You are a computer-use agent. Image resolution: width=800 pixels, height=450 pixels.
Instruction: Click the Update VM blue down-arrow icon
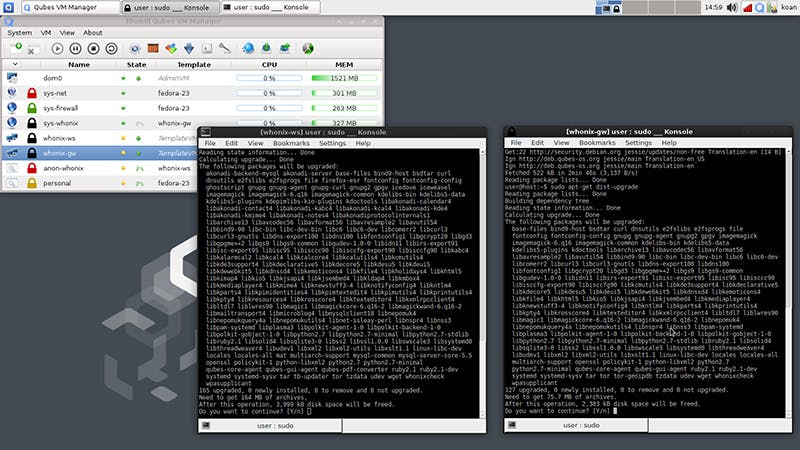point(189,48)
